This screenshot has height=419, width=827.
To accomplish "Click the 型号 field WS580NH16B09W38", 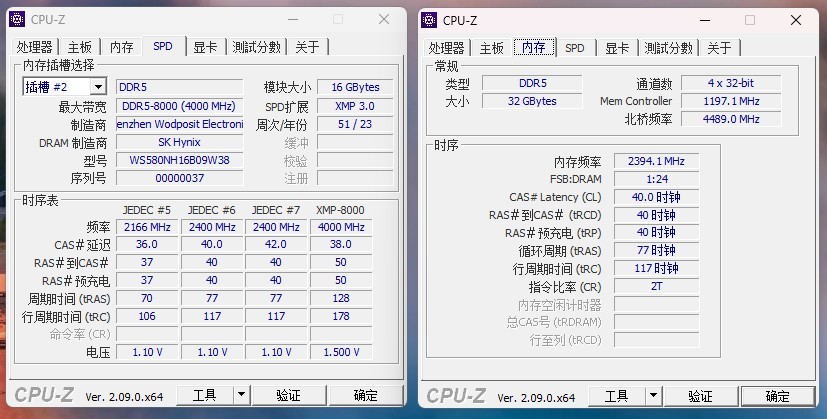I will pos(179,160).
